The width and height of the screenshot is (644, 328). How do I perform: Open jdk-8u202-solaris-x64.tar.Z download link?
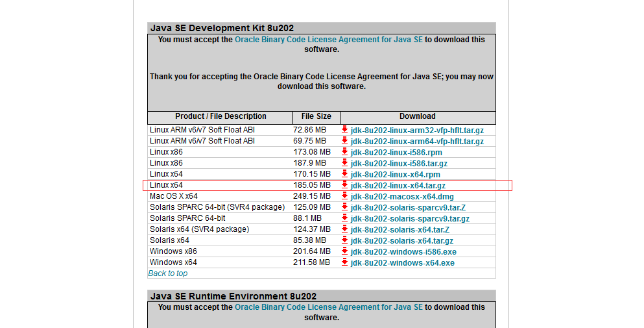(x=400, y=230)
